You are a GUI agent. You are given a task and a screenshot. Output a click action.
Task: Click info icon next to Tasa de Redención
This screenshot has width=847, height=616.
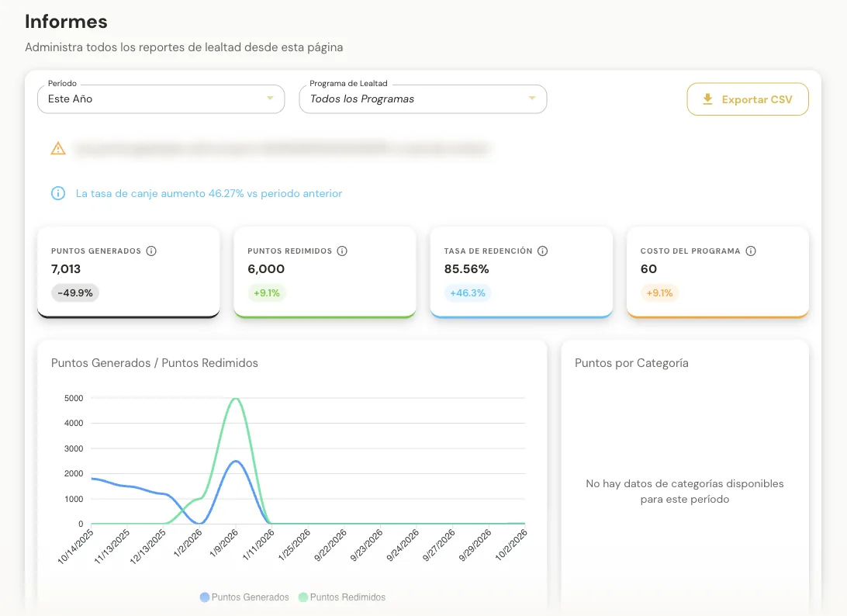[x=542, y=251]
